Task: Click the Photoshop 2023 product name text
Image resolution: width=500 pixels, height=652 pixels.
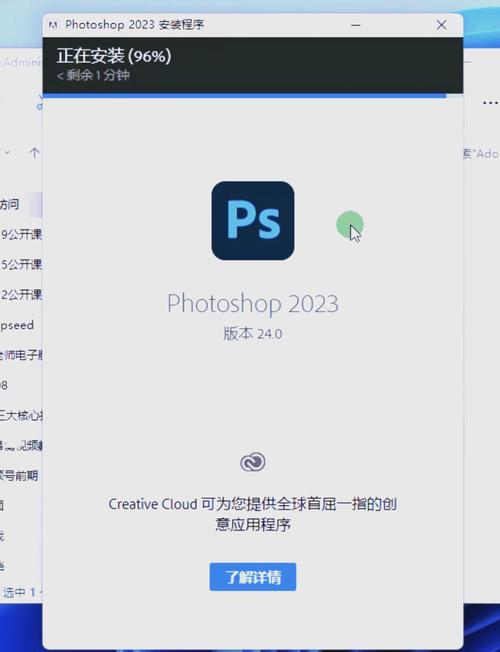Action: (x=252, y=304)
